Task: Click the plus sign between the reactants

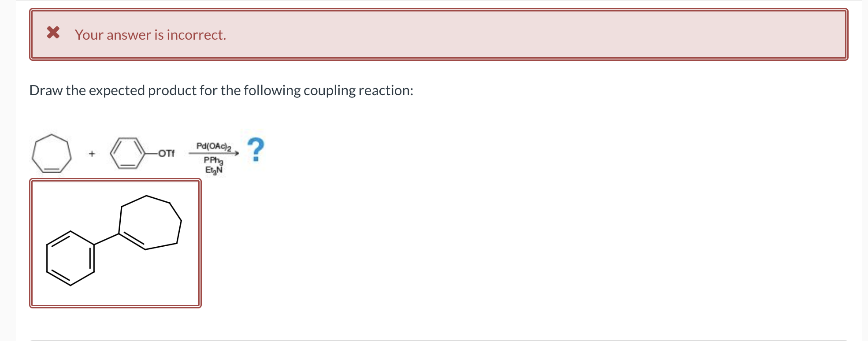Action: click(x=92, y=153)
